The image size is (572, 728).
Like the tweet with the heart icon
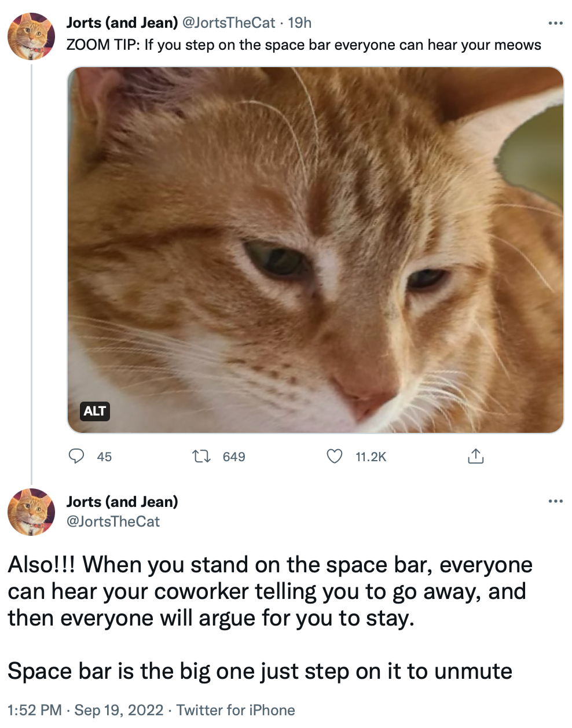335,457
